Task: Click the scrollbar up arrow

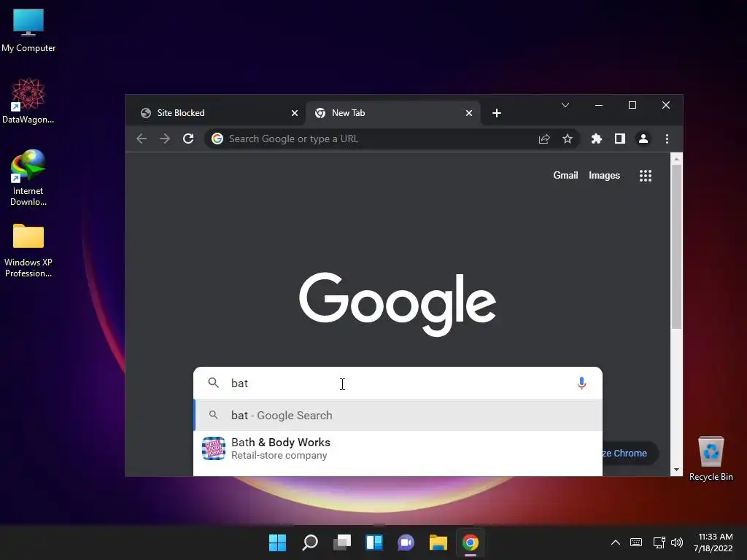Action: click(x=676, y=158)
